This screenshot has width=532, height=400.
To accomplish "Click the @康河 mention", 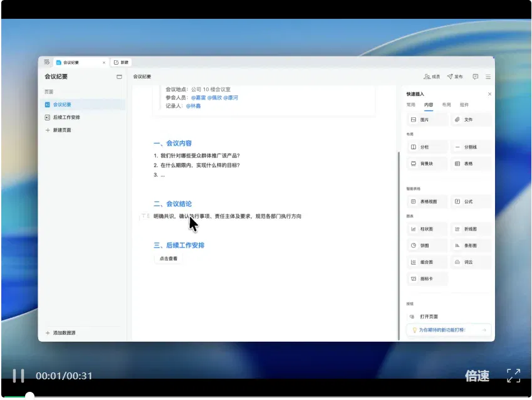I will pyautogui.click(x=231, y=98).
